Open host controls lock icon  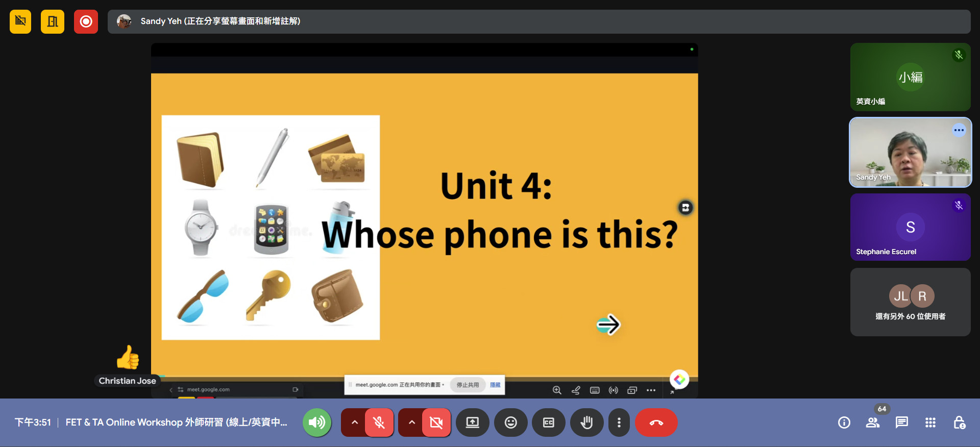[x=959, y=423]
